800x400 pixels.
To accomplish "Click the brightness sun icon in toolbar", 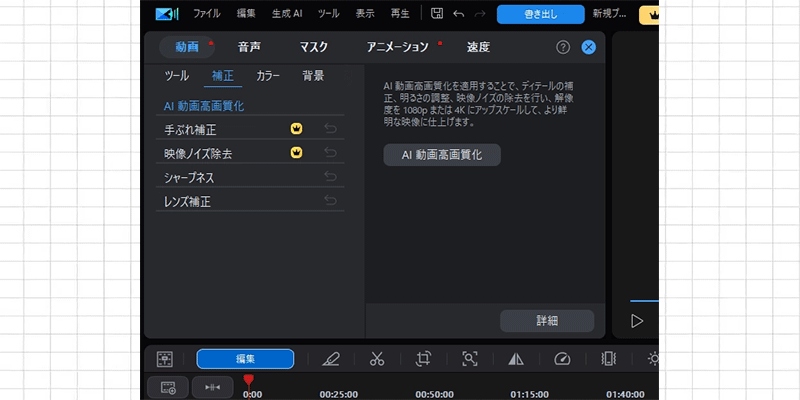I will pos(654,359).
